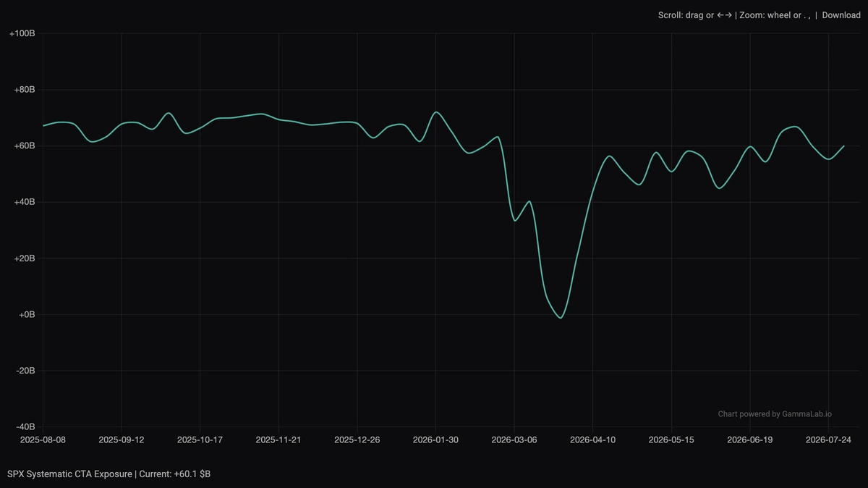Click the 2026-07-24 date label

828,439
